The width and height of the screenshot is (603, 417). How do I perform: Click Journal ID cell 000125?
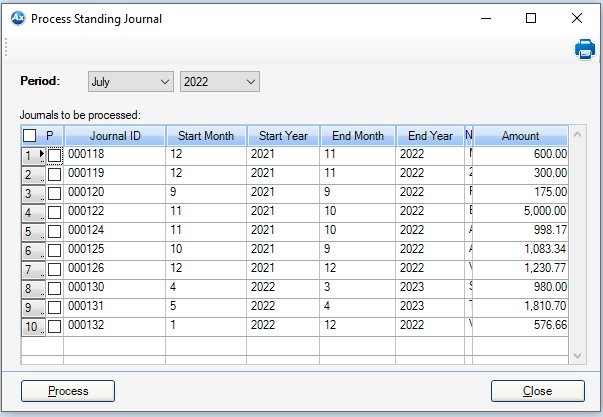pos(115,251)
